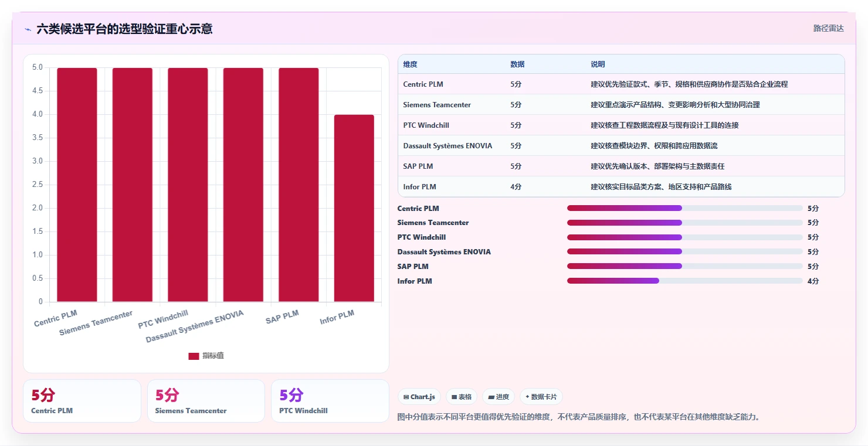Image resolution: width=868 pixels, height=446 pixels.
Task: Open the Centric PLM 5分 data card
Action: coord(82,401)
